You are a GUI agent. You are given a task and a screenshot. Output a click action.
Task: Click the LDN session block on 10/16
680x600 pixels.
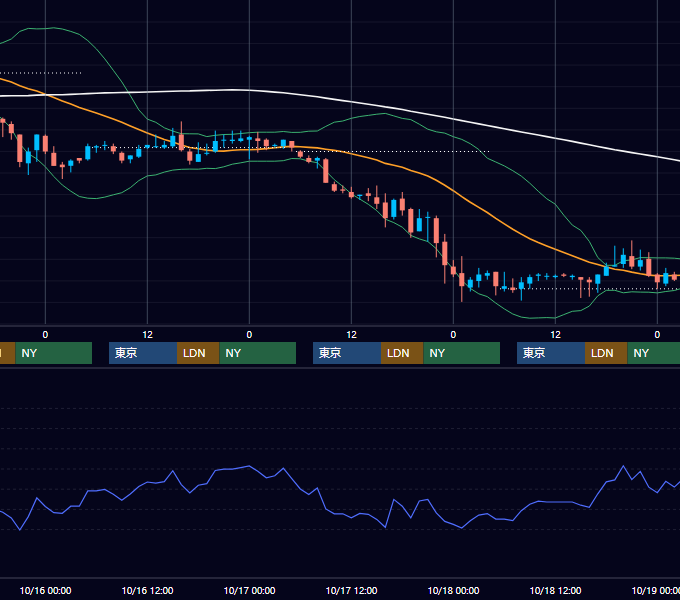point(198,353)
